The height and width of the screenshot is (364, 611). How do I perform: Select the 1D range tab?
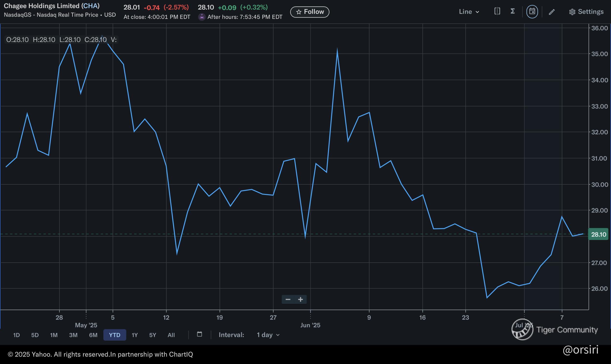16,335
